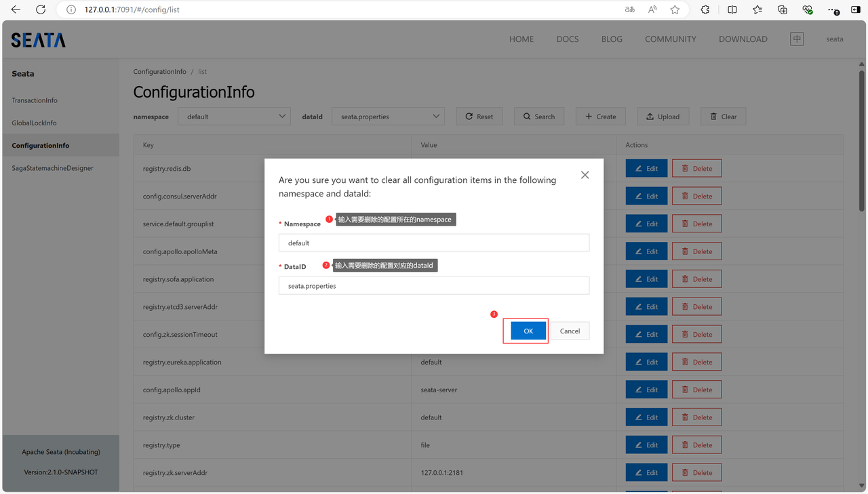Image resolution: width=868 pixels, height=494 pixels.
Task: Open the browser collections icon
Action: point(783,9)
